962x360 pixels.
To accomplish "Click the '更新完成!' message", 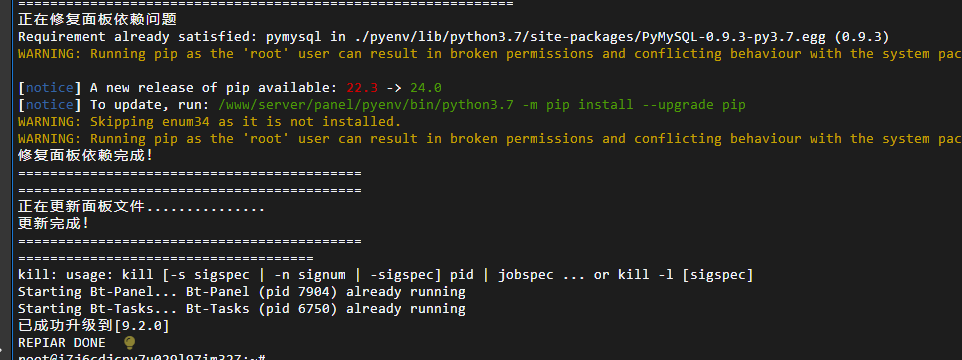I will pyautogui.click(x=53, y=223).
